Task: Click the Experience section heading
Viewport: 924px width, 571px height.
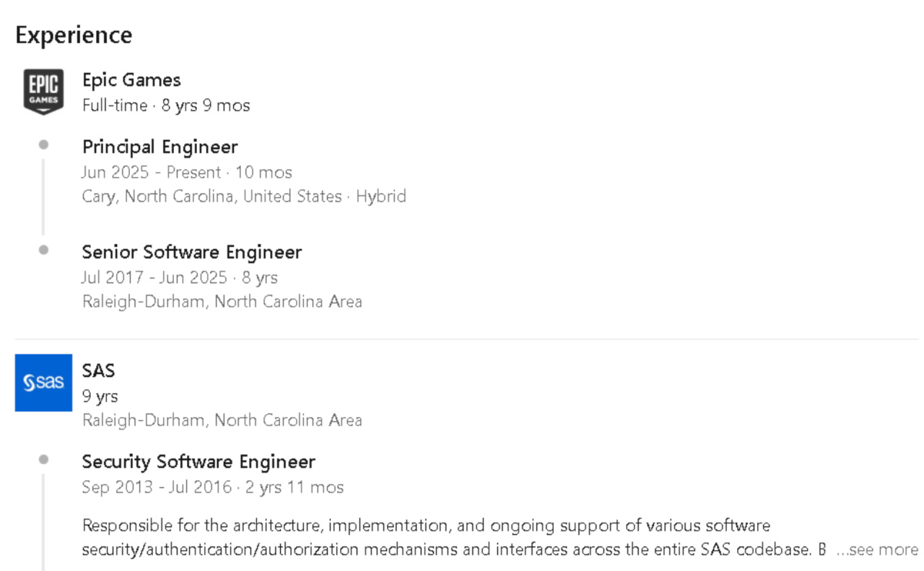Action: pyautogui.click(x=74, y=35)
